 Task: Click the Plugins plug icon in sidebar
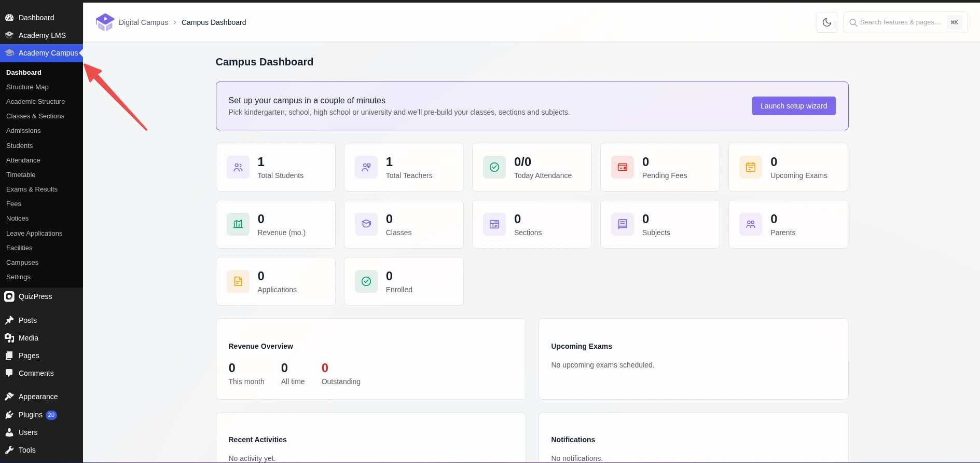pyautogui.click(x=9, y=415)
